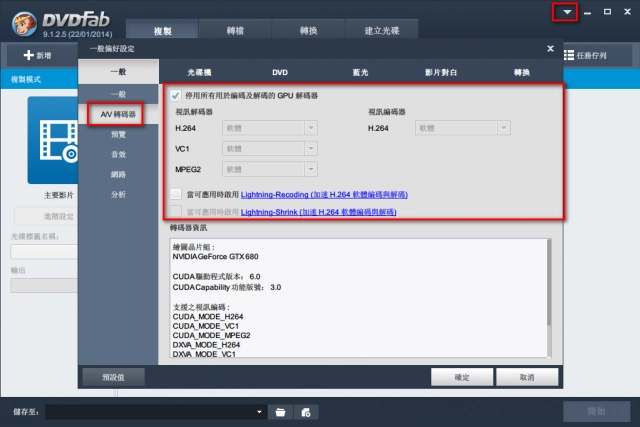Click the 取消 cancel button
The image size is (640, 427).
tap(527, 377)
